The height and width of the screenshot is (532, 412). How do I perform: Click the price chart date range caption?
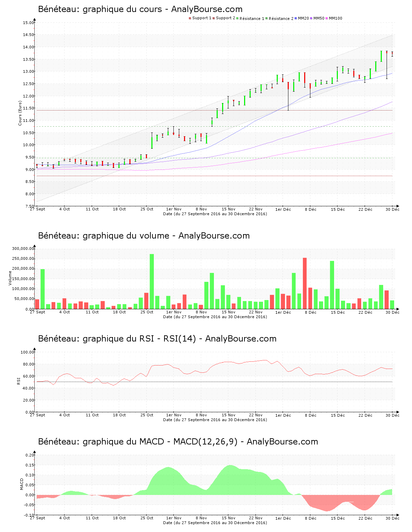(215, 214)
